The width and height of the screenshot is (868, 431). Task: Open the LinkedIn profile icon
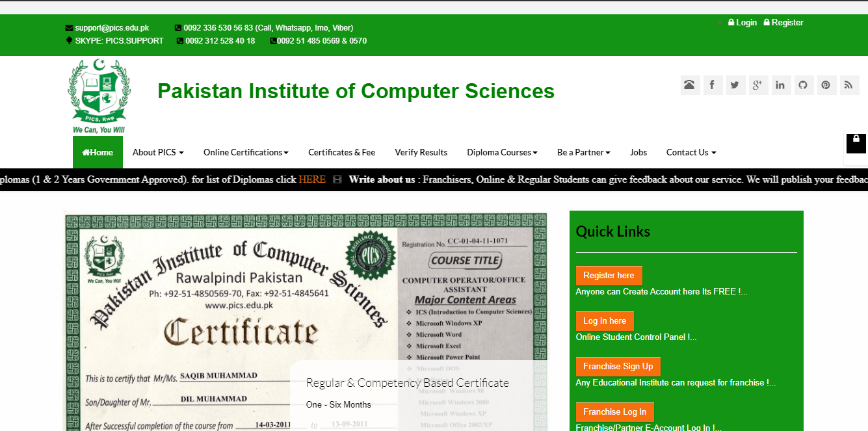[x=781, y=85]
